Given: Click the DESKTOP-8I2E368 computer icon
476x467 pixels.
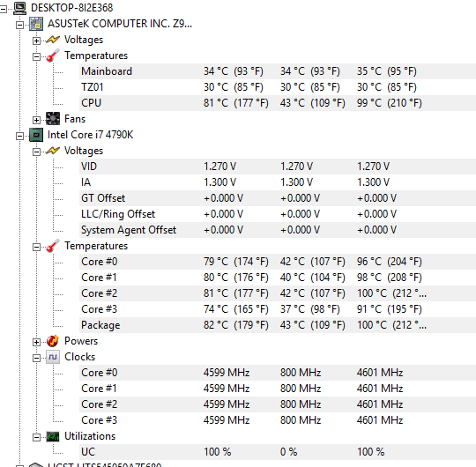Looking at the screenshot, I should 19,8.
